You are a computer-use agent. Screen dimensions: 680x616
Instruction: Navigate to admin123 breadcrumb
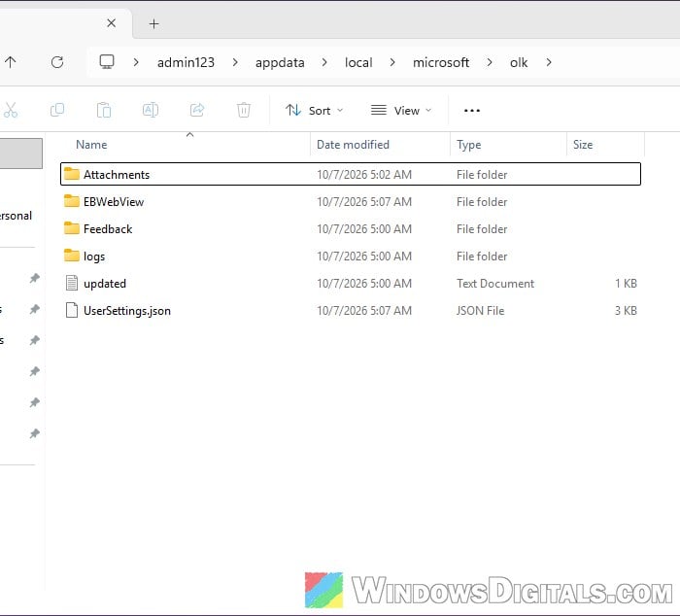[186, 63]
